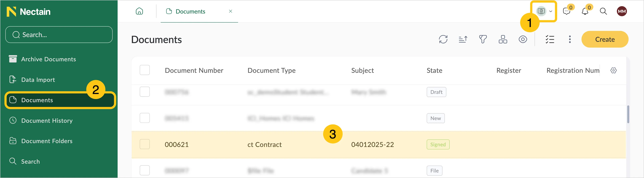Click the sidebar Search input field

59,35
